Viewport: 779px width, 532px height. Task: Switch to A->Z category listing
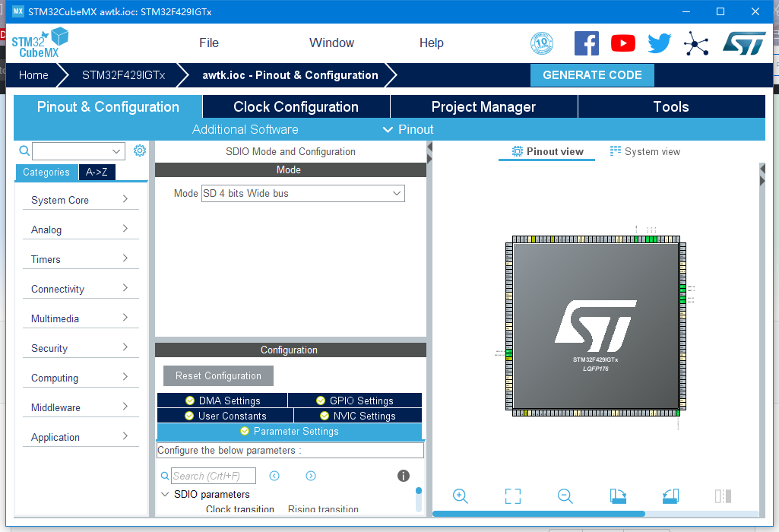point(97,172)
